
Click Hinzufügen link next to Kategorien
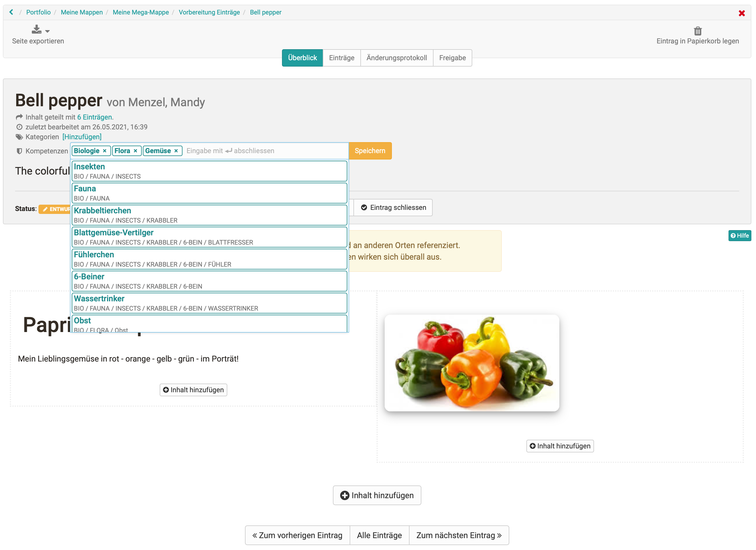pos(82,137)
